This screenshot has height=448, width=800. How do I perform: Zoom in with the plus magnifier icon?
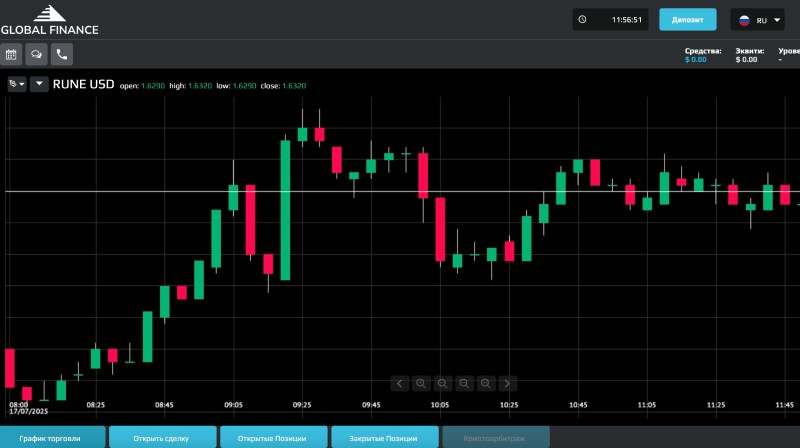[421, 383]
